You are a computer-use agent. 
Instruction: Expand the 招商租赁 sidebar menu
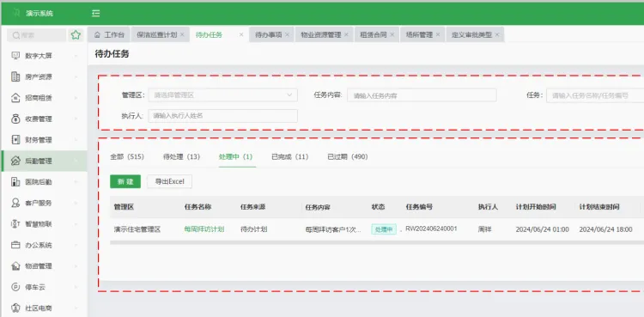coord(45,98)
